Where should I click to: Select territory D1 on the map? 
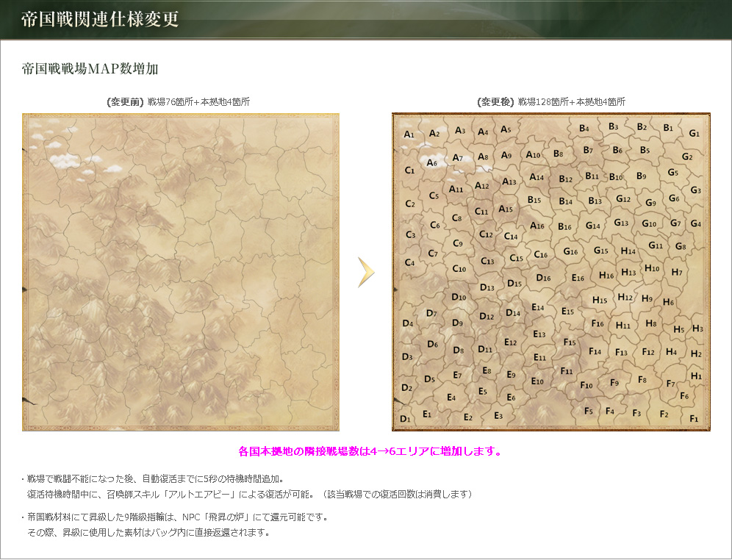coord(405,419)
